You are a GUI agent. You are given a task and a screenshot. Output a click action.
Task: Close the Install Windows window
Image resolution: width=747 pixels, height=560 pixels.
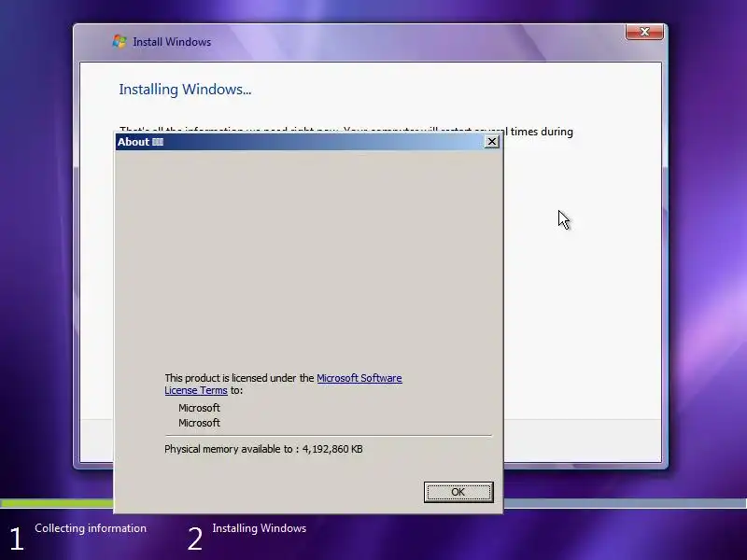click(x=644, y=32)
